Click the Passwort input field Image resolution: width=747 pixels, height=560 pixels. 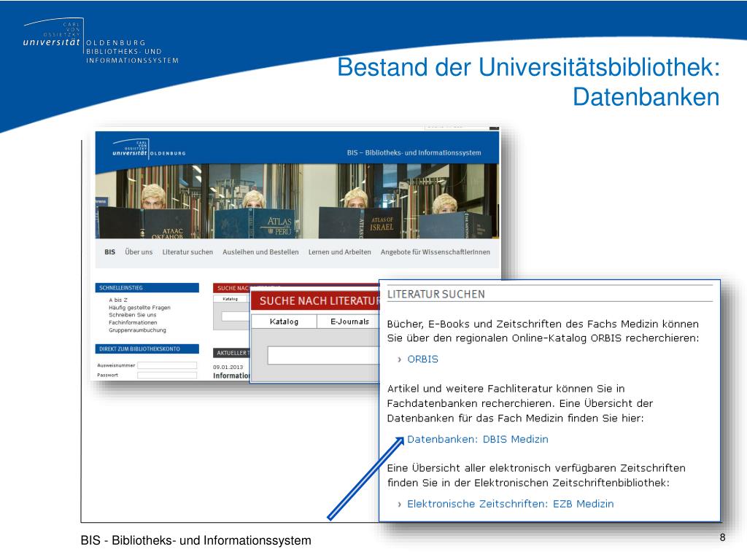167,376
